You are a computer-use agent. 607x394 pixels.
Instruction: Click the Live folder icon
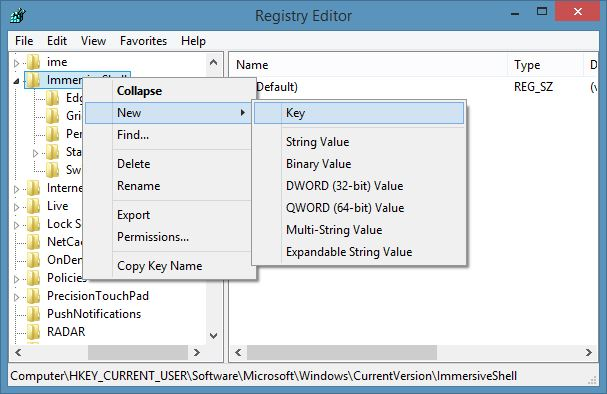(33, 206)
